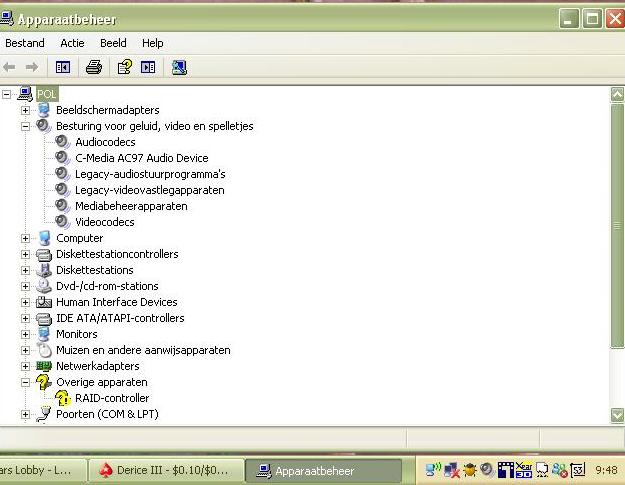625x485 pixels.
Task: Click the wireless network tray icon
Action: tap(433, 470)
